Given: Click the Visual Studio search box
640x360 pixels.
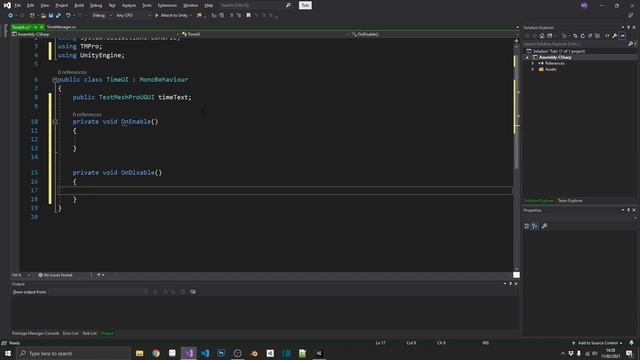Looking at the screenshot, I should click(256, 5).
